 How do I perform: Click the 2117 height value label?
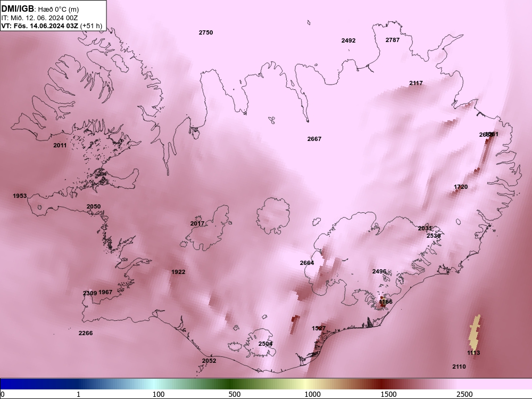415,83
